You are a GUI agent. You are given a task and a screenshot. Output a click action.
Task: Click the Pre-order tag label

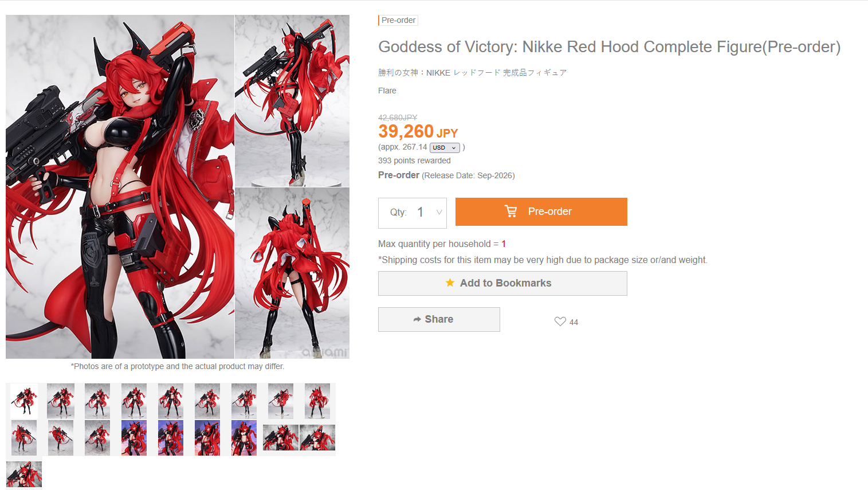click(398, 20)
